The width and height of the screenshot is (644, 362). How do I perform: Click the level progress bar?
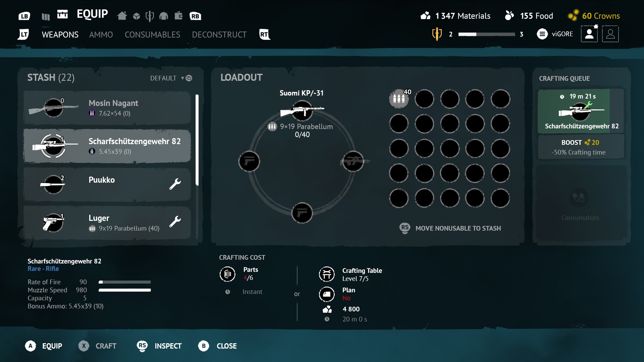click(x=486, y=34)
